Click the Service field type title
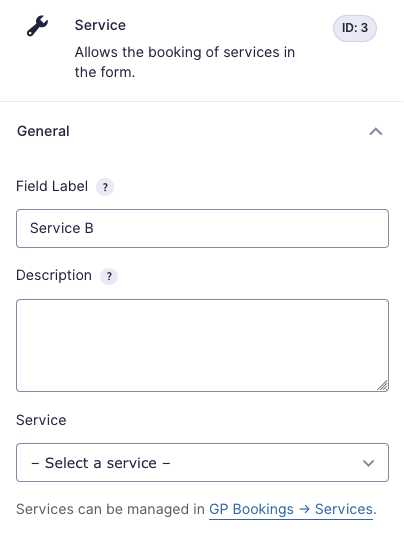The height and width of the screenshot is (551, 404). pyautogui.click(x=100, y=25)
